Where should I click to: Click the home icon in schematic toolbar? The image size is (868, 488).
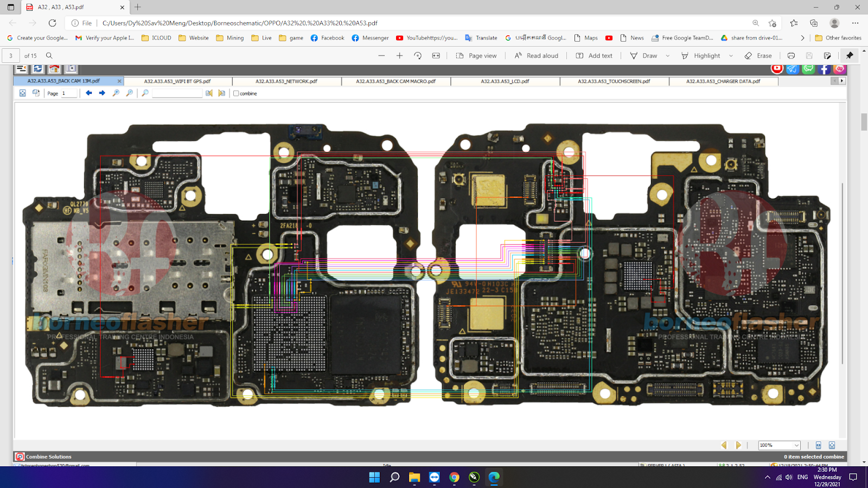pyautogui.click(x=54, y=69)
